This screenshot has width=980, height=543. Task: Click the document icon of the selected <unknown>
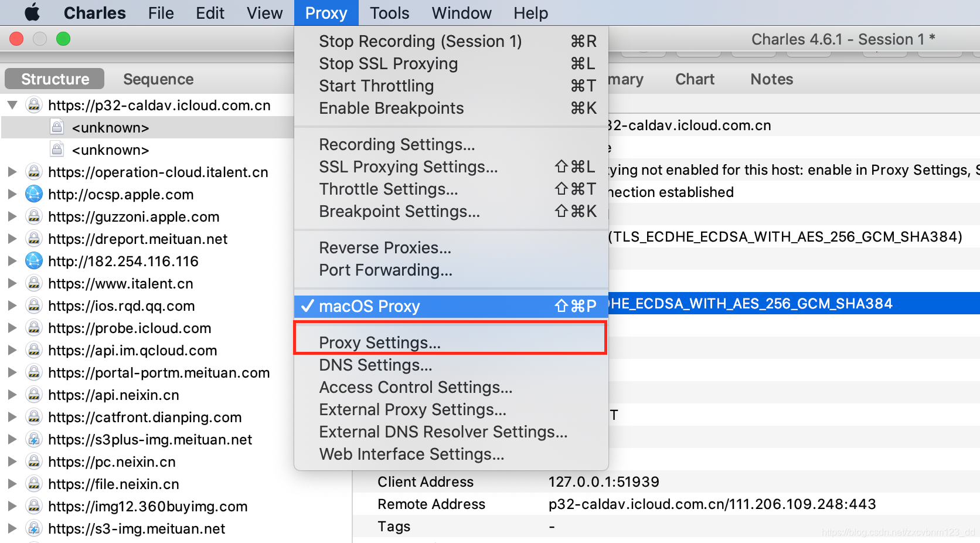[x=57, y=127]
